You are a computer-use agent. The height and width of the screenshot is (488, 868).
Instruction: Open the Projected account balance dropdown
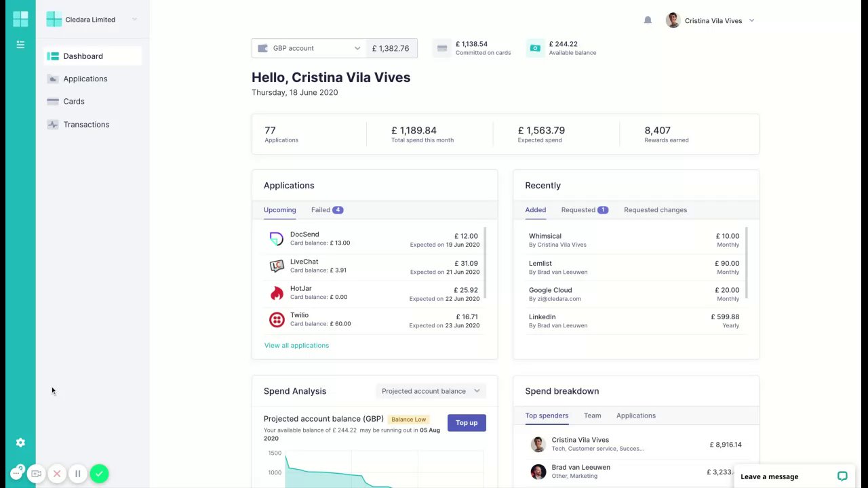[x=431, y=391]
